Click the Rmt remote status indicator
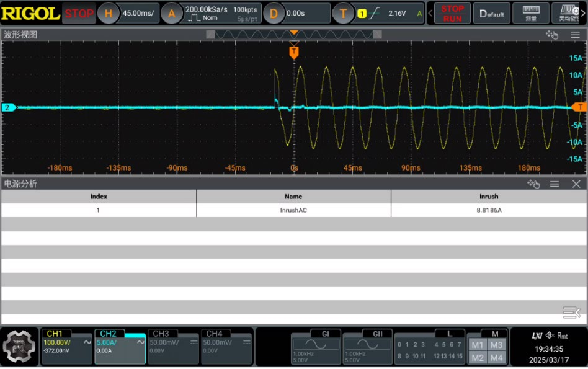 pyautogui.click(x=562, y=336)
